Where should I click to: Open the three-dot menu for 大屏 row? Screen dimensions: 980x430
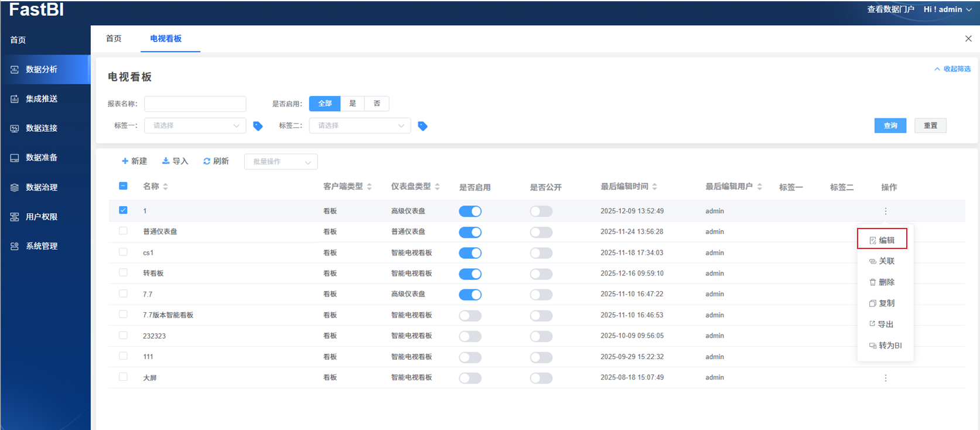[x=885, y=378]
